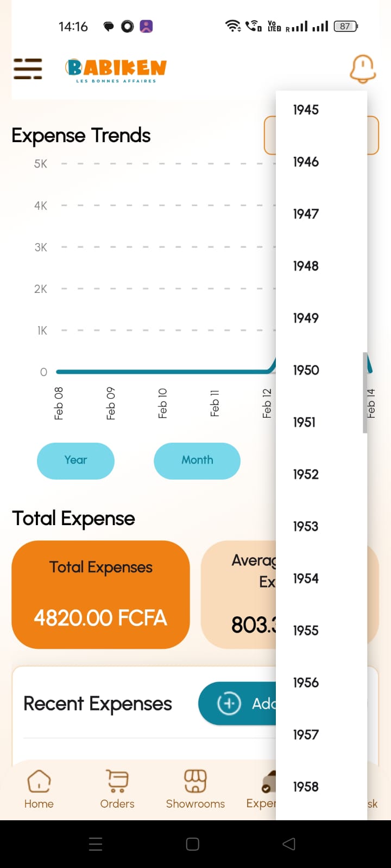Choose the 1953 list entry
The image size is (391, 868).
[x=306, y=527]
